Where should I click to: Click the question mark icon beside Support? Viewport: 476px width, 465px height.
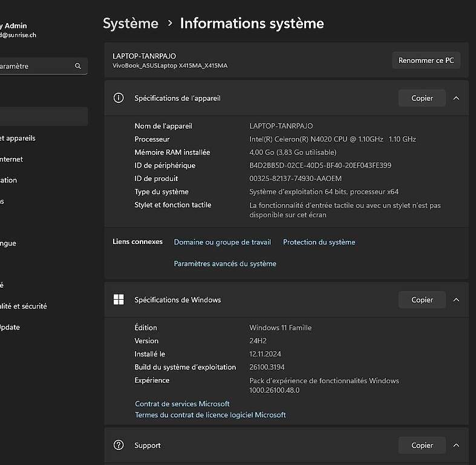(119, 445)
